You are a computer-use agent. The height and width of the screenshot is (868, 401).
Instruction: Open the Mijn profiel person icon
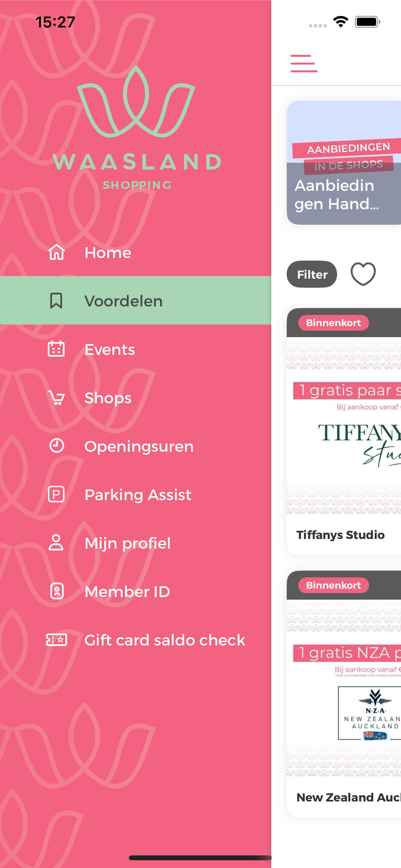point(56,542)
